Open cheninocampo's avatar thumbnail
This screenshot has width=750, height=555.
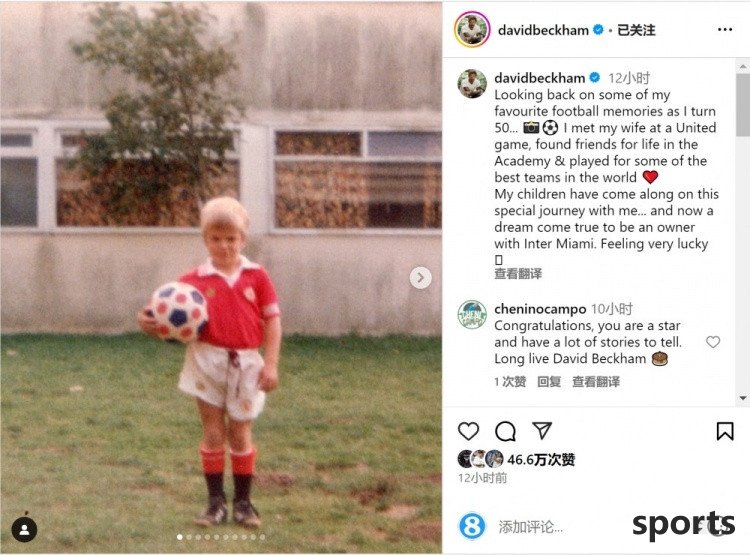coord(472,314)
